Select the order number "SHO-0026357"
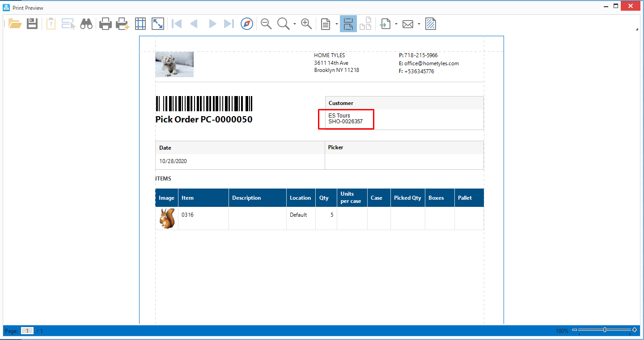The image size is (644, 340). [346, 122]
